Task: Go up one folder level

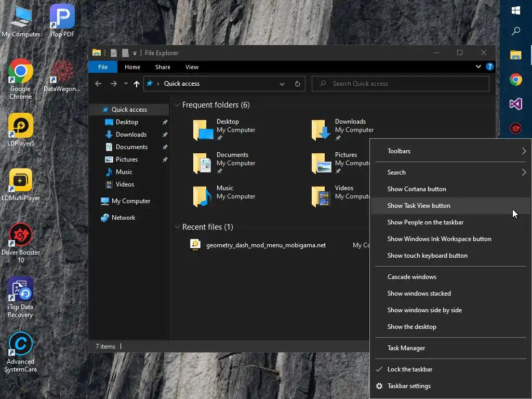Action: pos(137,84)
